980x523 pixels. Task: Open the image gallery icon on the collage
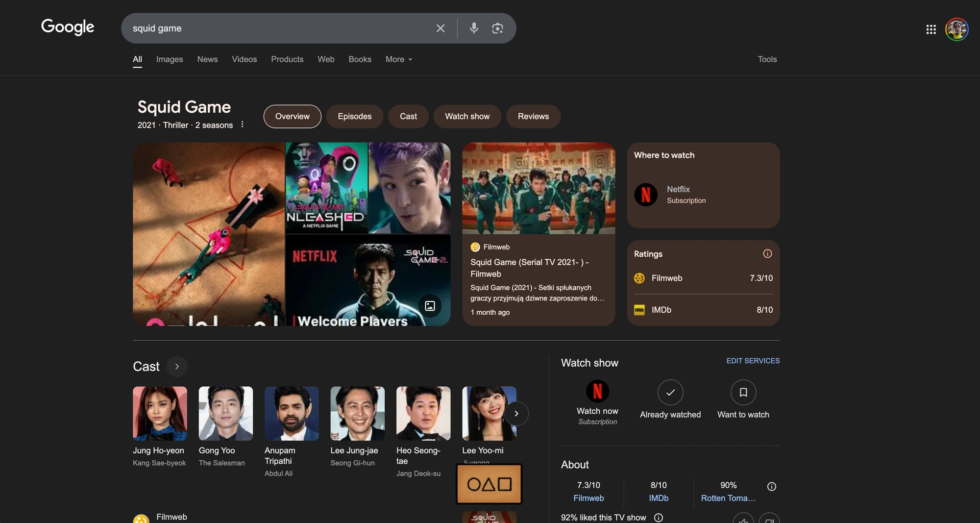[x=430, y=306]
